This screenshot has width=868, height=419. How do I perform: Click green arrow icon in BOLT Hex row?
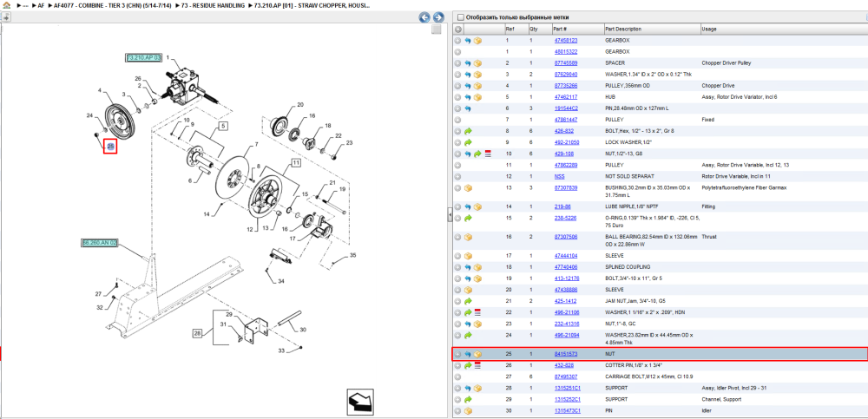click(x=468, y=131)
